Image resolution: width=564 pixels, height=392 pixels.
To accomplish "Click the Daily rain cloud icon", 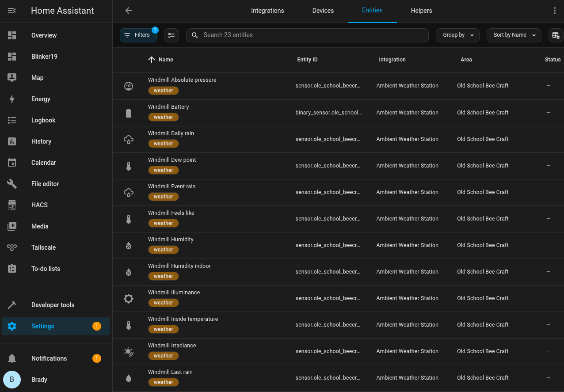I will 129,140.
